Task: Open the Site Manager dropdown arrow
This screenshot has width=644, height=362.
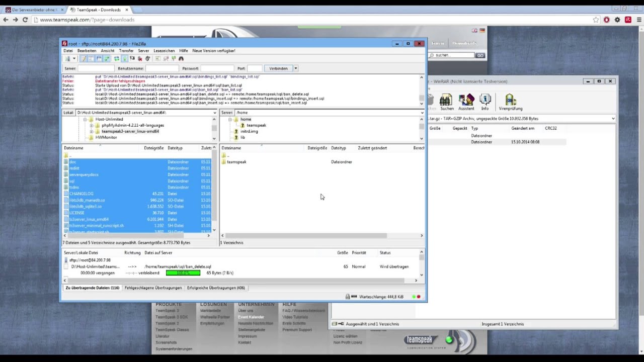Action: [x=74, y=58]
